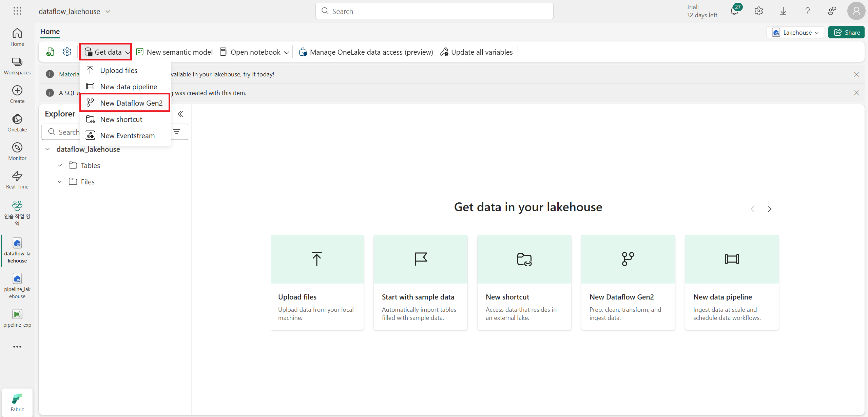Open the OneLake hub in sidebar
The width and height of the screenshot is (868, 417).
click(17, 123)
